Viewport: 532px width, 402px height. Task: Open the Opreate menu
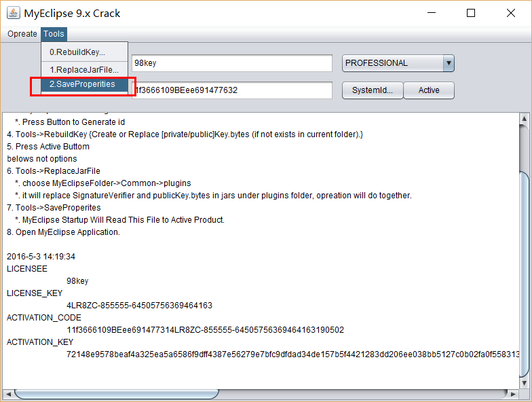(22, 34)
